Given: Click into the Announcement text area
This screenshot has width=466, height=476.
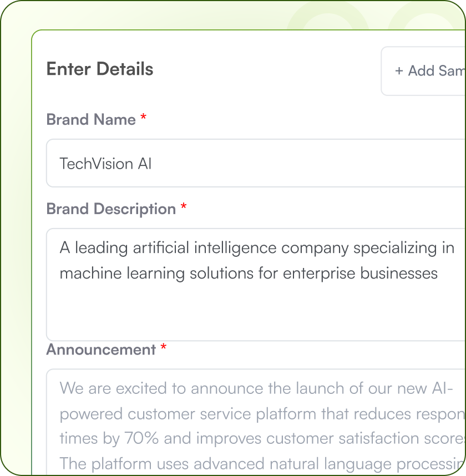Looking at the screenshot, I should click(x=255, y=422).
